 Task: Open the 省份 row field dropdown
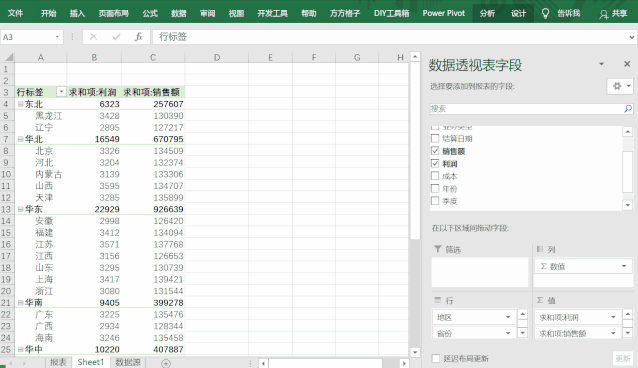508,333
